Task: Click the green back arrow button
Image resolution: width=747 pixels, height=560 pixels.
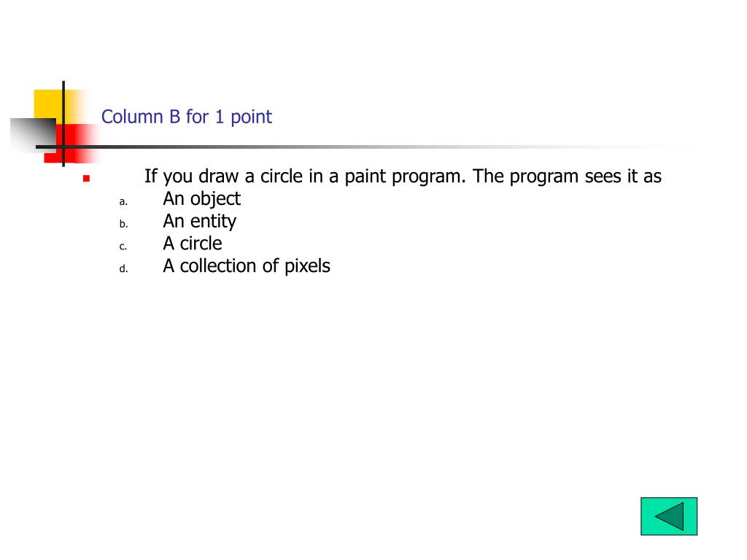Action: 668,516
